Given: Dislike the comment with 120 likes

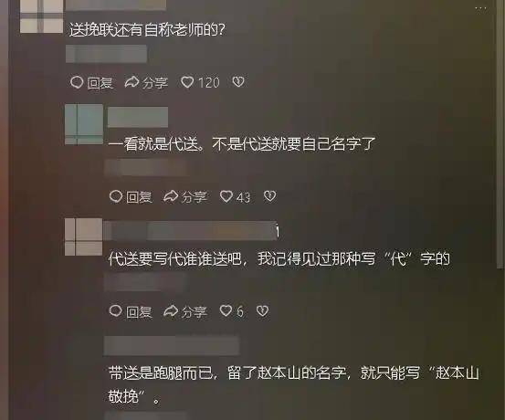Looking at the screenshot, I should pyautogui.click(x=238, y=82).
